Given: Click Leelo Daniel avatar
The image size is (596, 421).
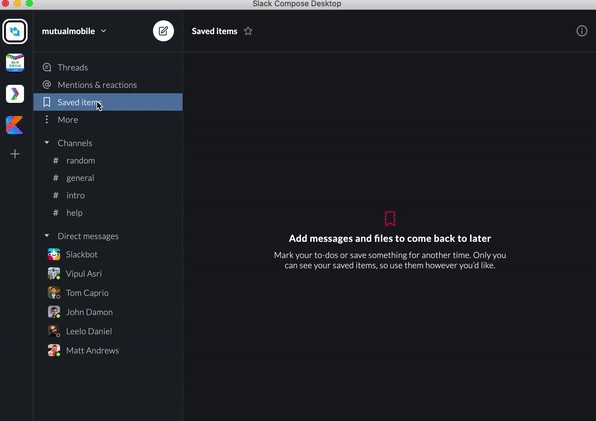Looking at the screenshot, I should (x=54, y=331).
